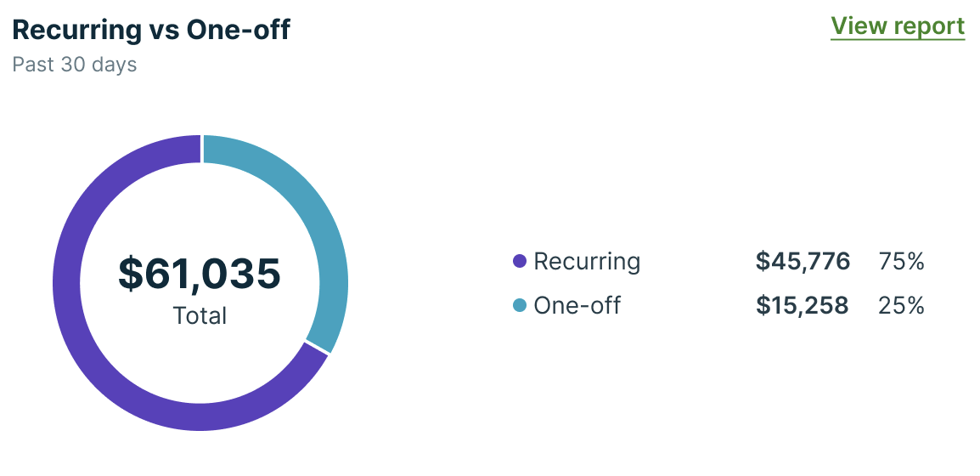
Task: Open the View report link
Action: [898, 26]
